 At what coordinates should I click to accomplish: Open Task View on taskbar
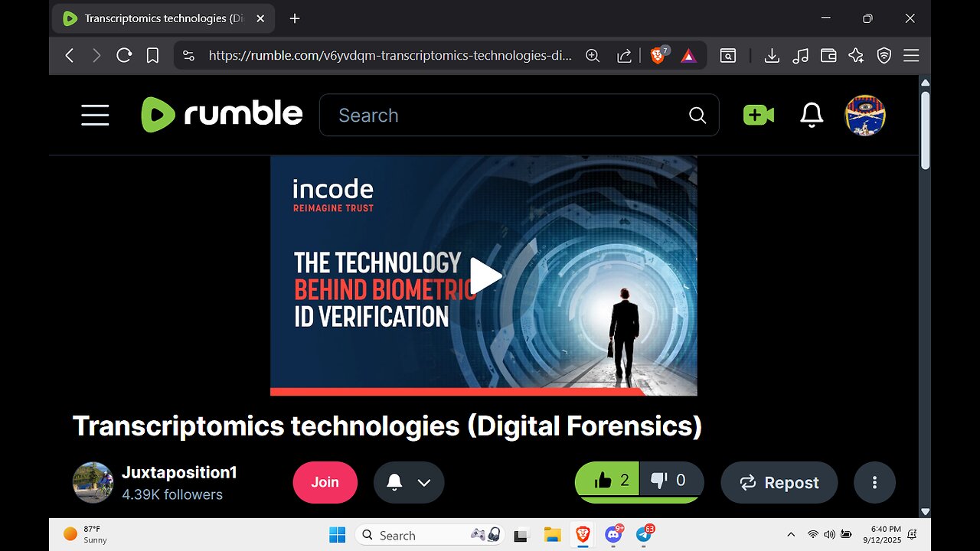521,535
